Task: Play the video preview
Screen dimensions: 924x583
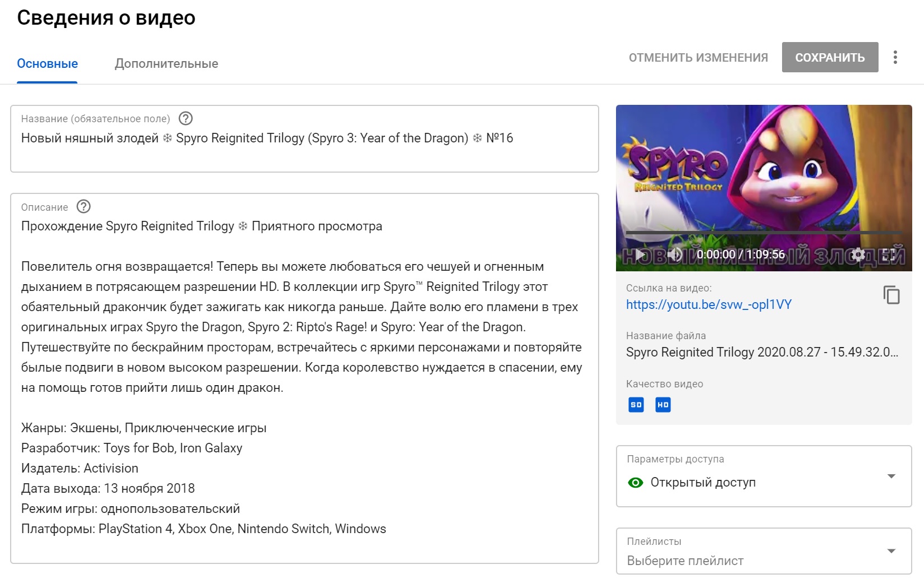Action: click(x=639, y=255)
